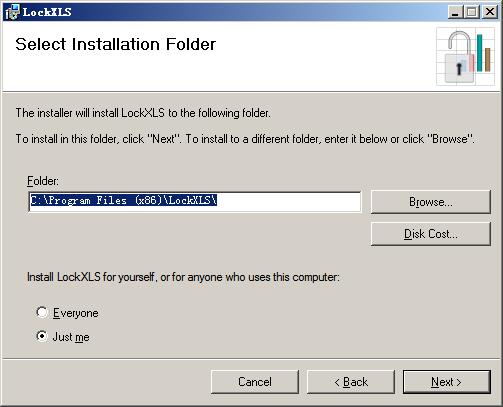
Task: Select the Everyone radio option
Action: click(42, 312)
